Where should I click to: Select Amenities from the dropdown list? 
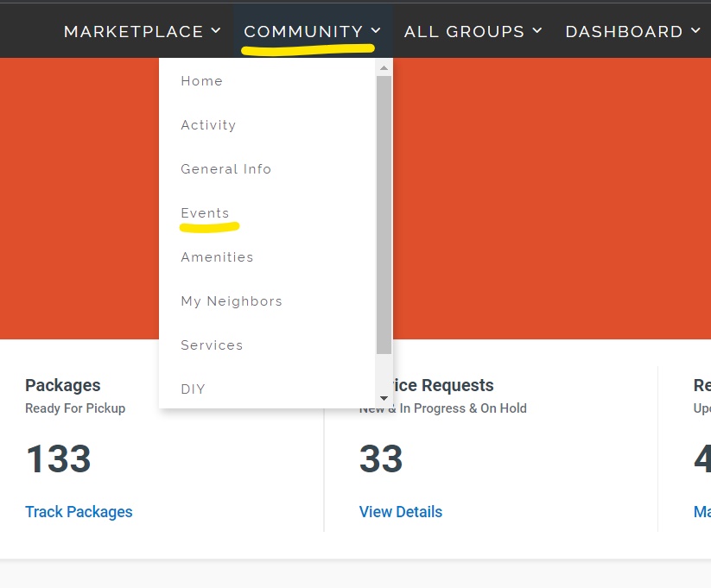[x=218, y=257]
